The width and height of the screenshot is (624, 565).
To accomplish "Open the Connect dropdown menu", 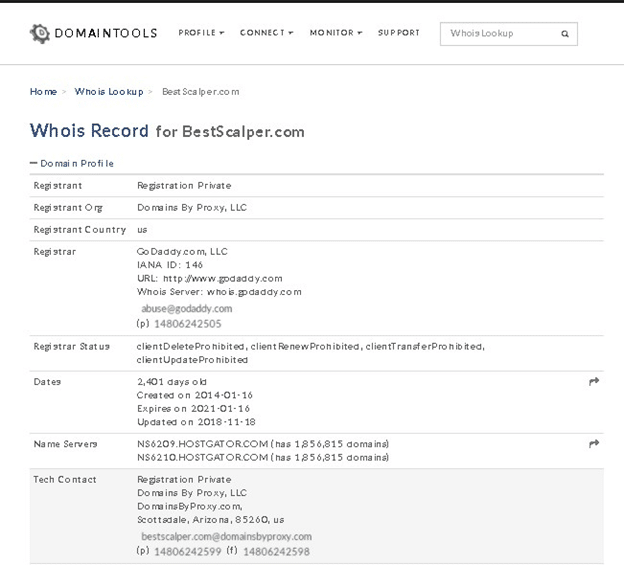I will click(x=266, y=33).
